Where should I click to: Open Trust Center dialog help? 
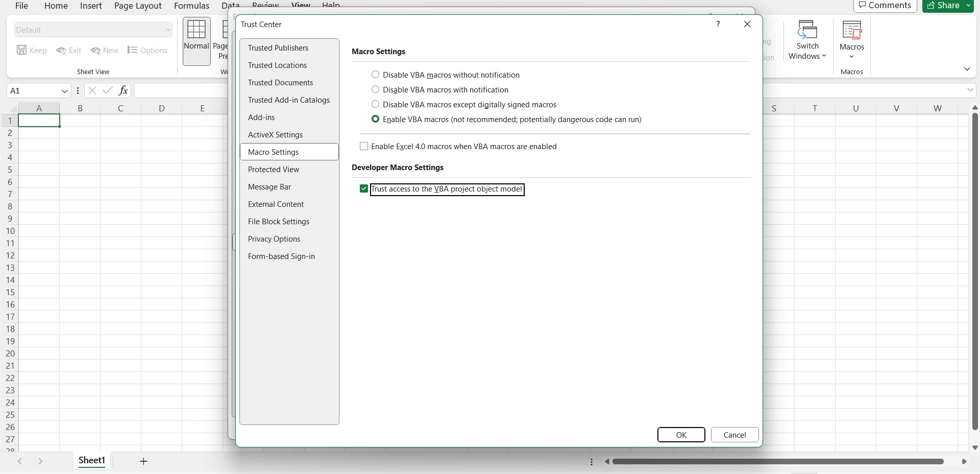(718, 24)
